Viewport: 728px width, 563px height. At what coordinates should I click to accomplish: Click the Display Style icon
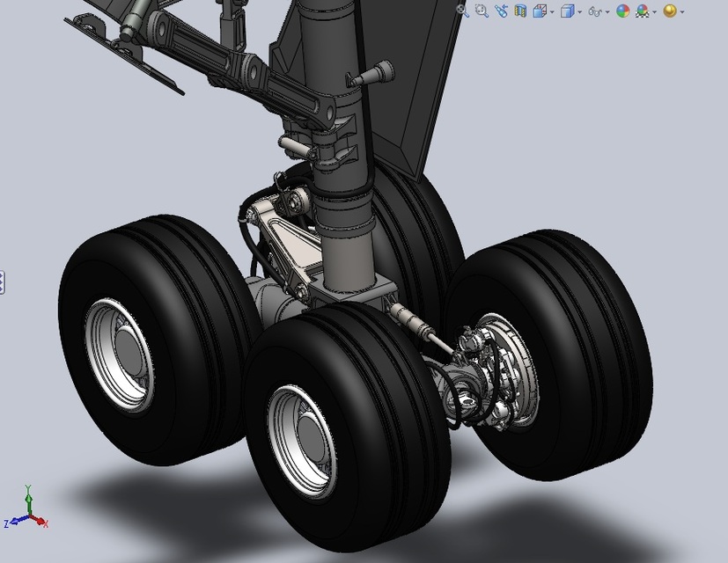click(x=567, y=10)
